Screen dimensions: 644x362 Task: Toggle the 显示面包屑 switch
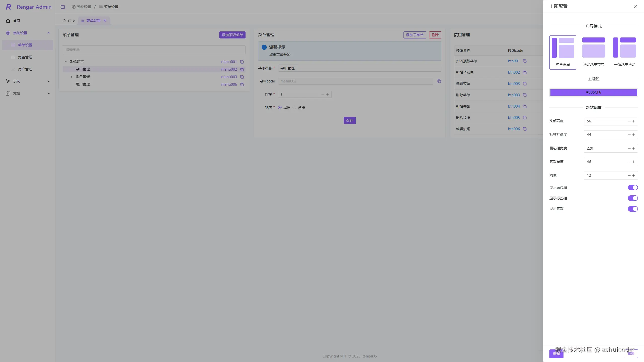pos(633,188)
